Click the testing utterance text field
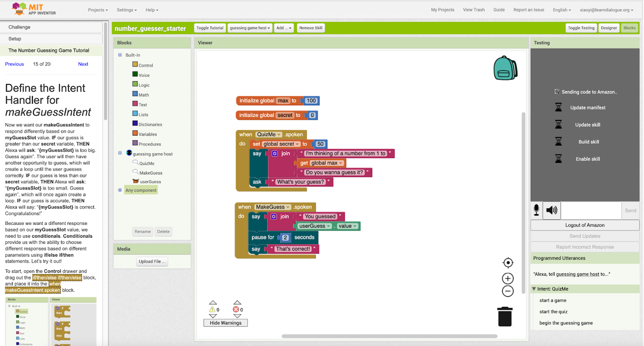Viewport: 644px width, 346px height. click(591, 210)
